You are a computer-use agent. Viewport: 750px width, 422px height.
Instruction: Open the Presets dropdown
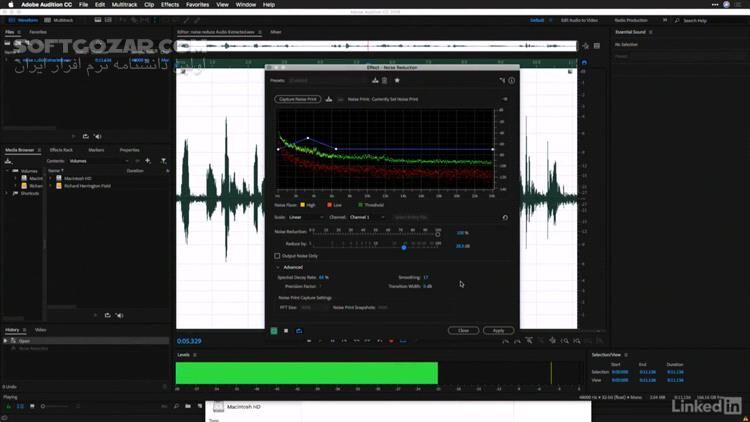328,80
